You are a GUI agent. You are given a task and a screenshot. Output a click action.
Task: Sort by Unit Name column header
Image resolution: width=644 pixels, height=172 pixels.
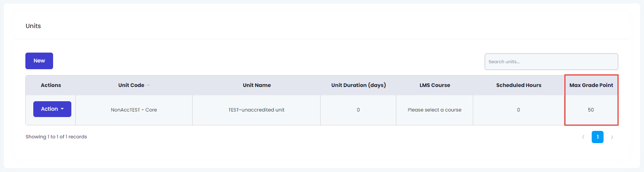(257, 85)
